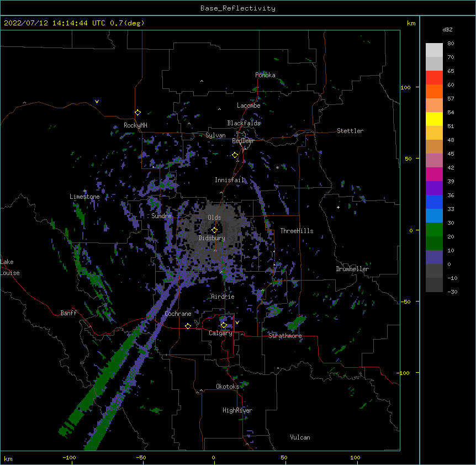Viewport: 476px width, 465px height.
Task: Click the white asterisk above Limestone
Action: (x=85, y=191)
